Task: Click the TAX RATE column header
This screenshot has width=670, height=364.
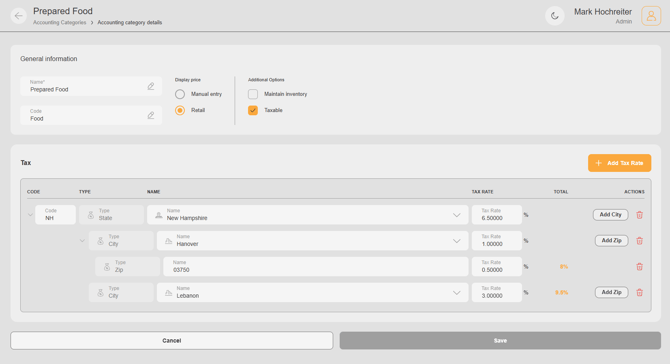Action: [x=482, y=192]
